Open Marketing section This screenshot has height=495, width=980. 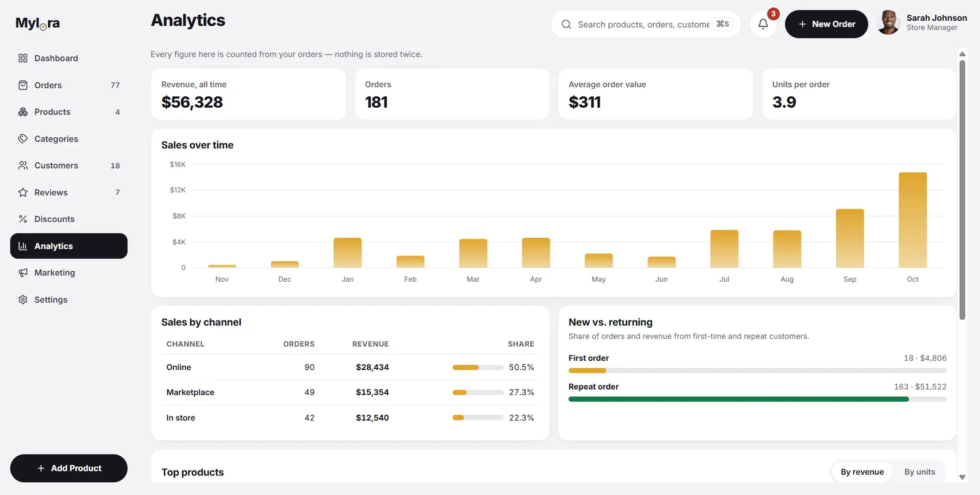pyautogui.click(x=69, y=273)
